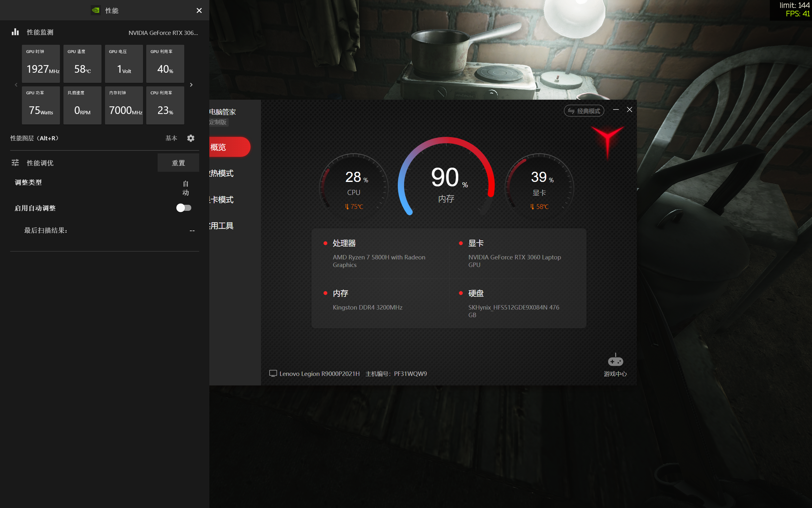Select the 内存时钟 7000 MHz tile
Viewport: 812px width, 508px height.
tap(124, 105)
